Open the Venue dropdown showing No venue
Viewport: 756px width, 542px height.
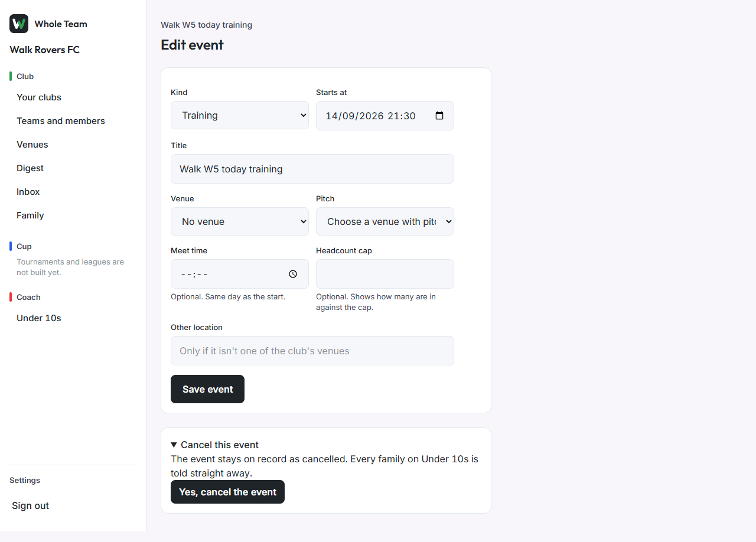240,221
